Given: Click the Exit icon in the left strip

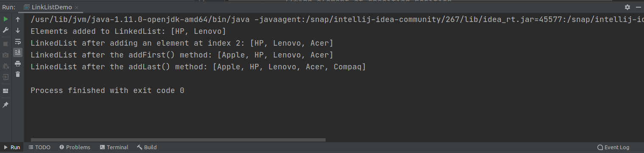Looking at the screenshot, I should point(6,77).
